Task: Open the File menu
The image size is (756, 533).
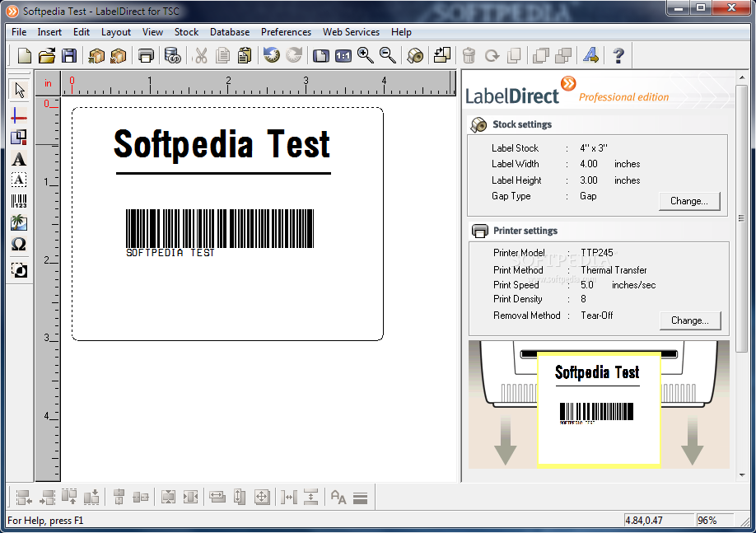Action: tap(19, 32)
